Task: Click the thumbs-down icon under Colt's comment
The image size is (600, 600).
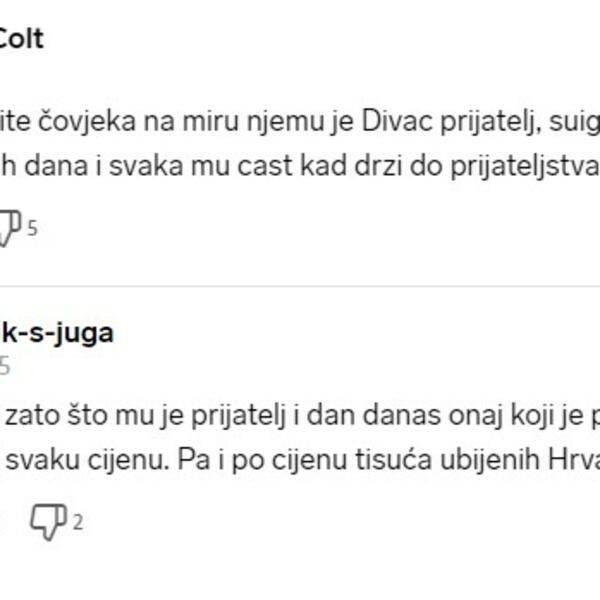Action: click(x=8, y=227)
